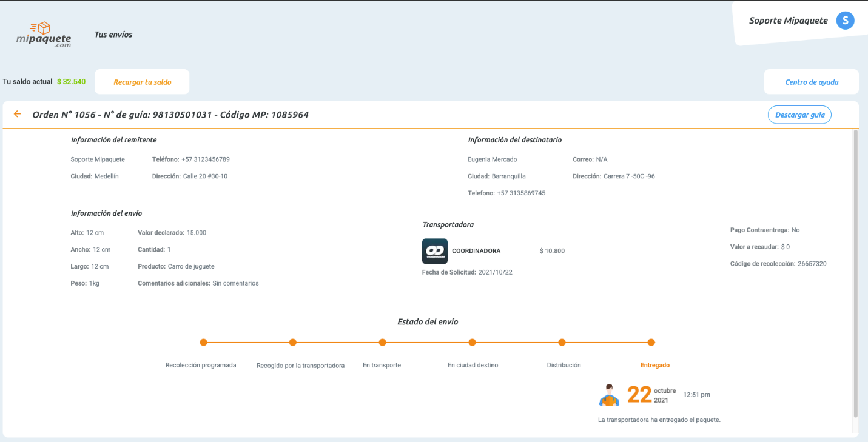
Task: Click the delivery person illustration icon
Action: point(610,395)
